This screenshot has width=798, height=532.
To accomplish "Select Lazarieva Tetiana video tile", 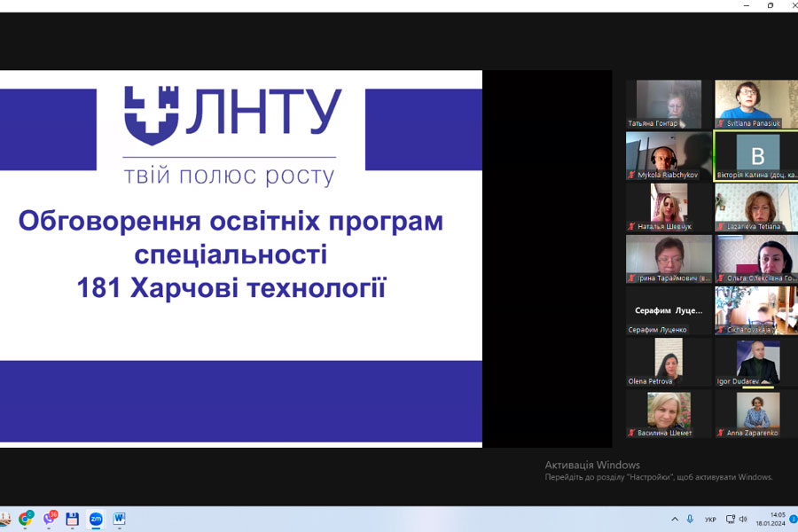I will (756, 207).
